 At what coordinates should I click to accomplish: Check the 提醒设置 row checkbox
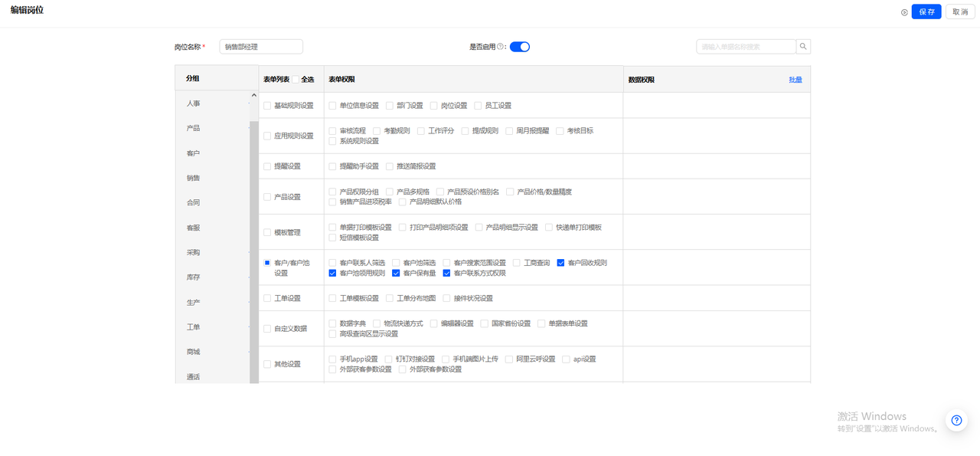coord(267,166)
